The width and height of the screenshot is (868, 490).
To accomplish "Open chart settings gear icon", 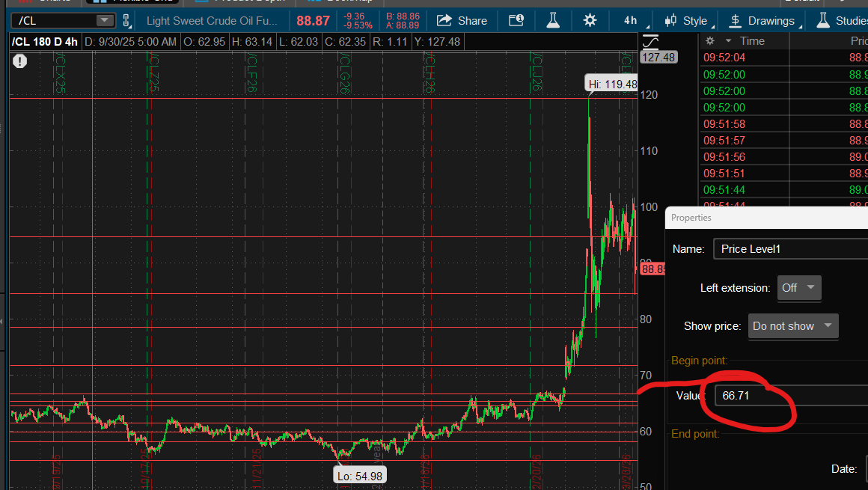I will pos(590,20).
